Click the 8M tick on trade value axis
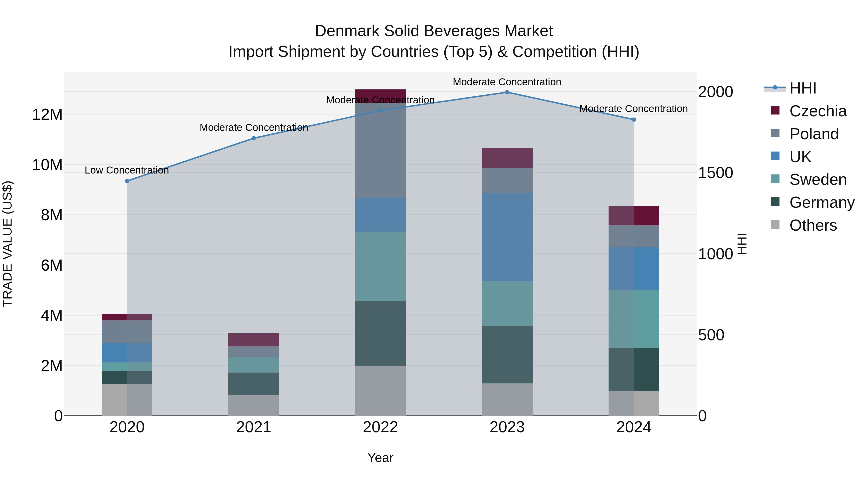This screenshot has height=488, width=868. pos(52,215)
